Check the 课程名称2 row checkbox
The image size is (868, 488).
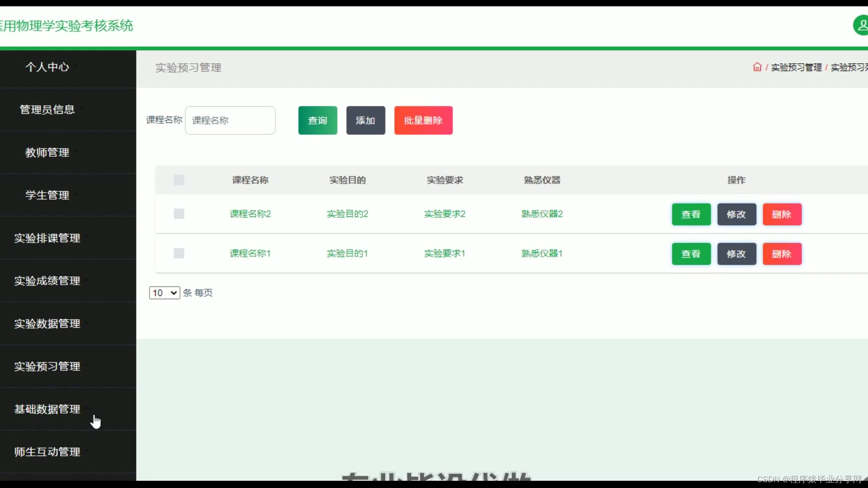click(179, 214)
